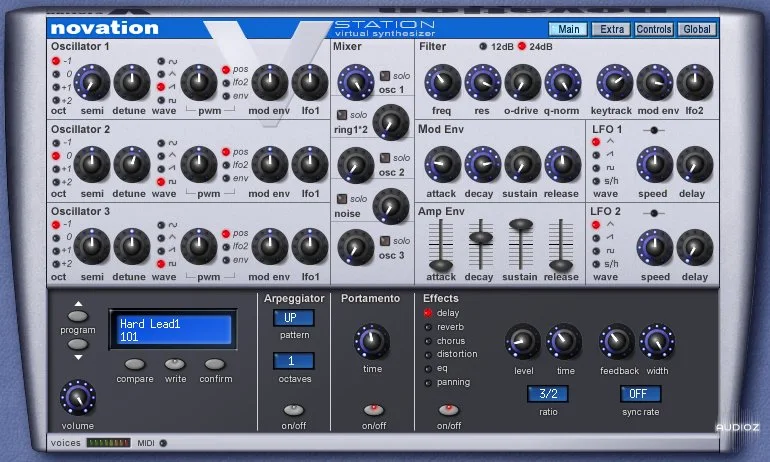Click the Effects width knob
Image resolution: width=770 pixels, height=462 pixels.
click(657, 341)
